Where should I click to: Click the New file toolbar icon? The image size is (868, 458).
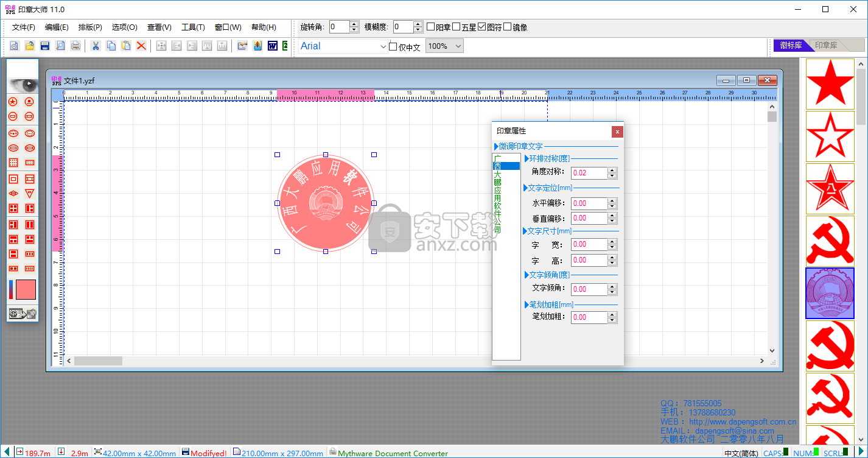(14, 46)
